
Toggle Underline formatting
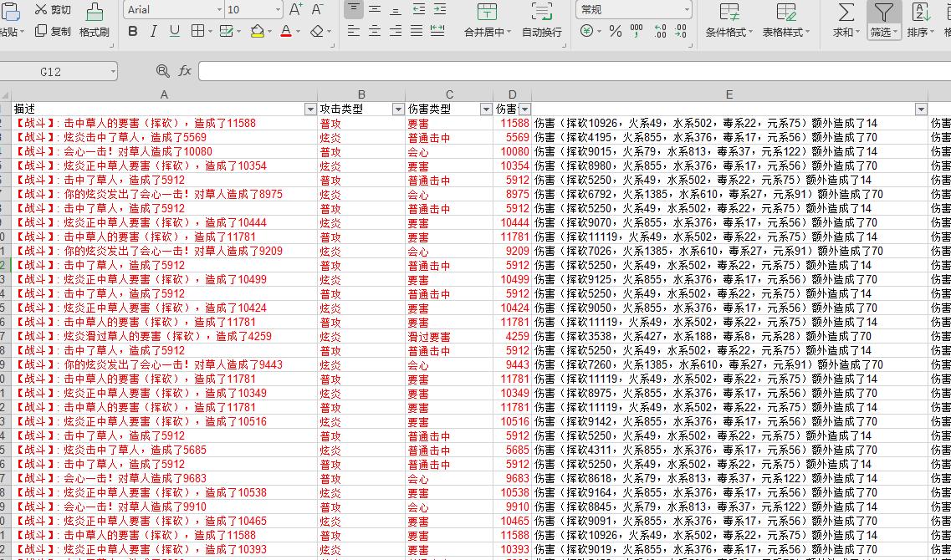(175, 32)
